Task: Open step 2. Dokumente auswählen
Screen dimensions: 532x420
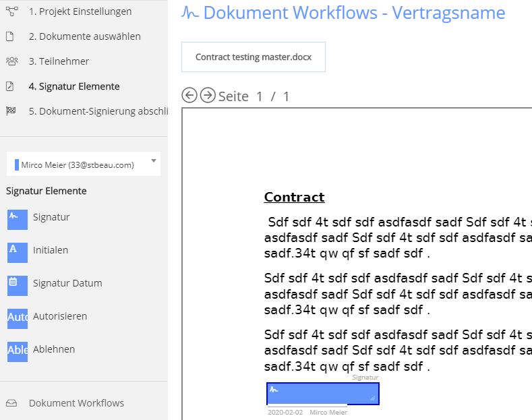Action: click(85, 36)
